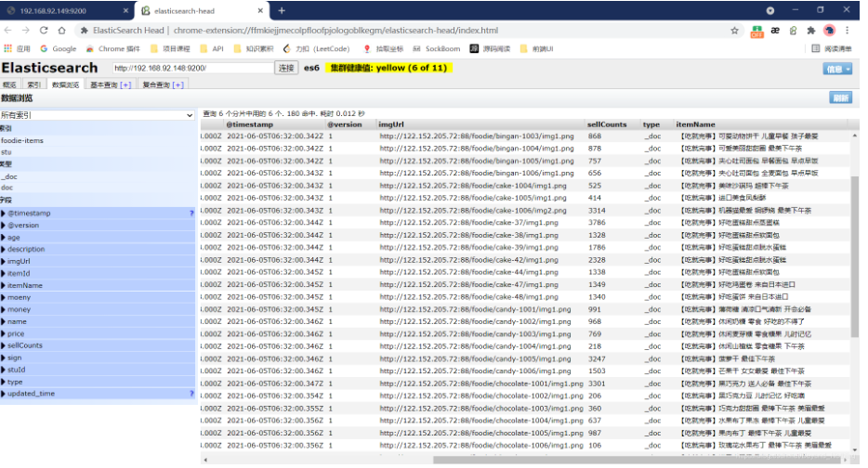The width and height of the screenshot is (868, 468).
Task: Select the foodie-items index
Action: point(22,140)
